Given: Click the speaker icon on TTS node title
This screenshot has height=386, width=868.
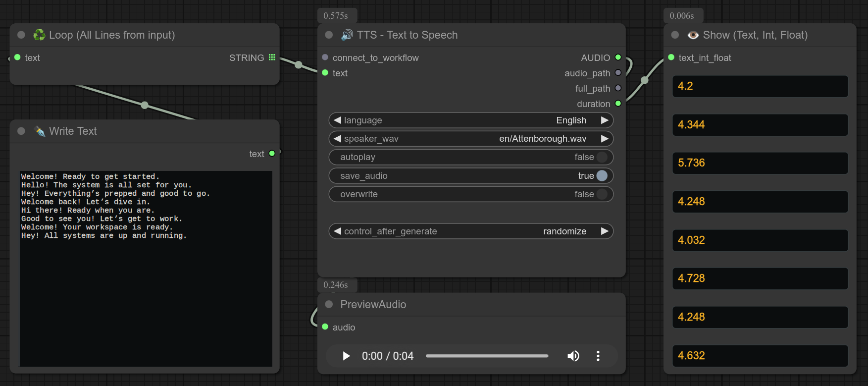Looking at the screenshot, I should point(347,35).
